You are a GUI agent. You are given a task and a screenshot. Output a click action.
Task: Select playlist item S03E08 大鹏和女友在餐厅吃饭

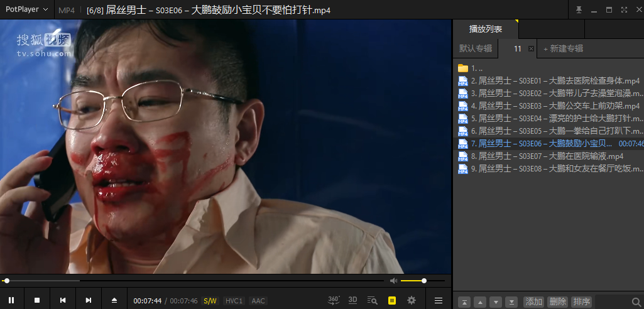click(549, 169)
